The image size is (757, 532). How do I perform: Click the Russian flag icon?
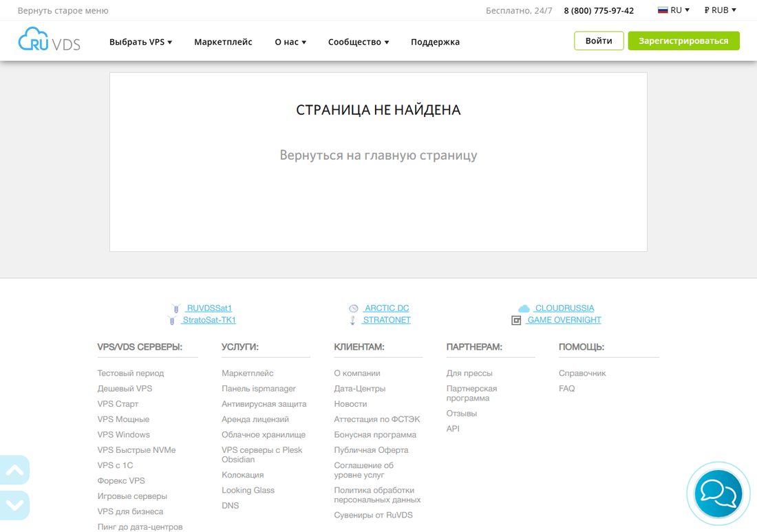point(663,10)
